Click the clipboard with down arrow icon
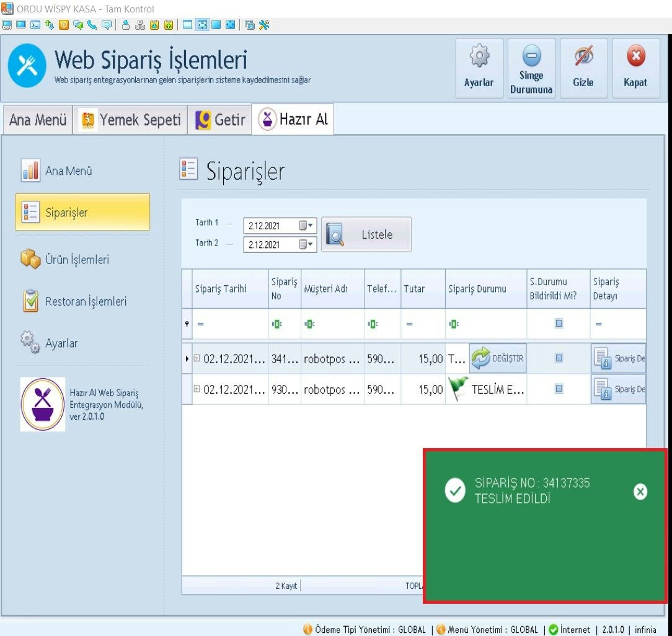The height and width of the screenshot is (636, 672). coord(154,25)
